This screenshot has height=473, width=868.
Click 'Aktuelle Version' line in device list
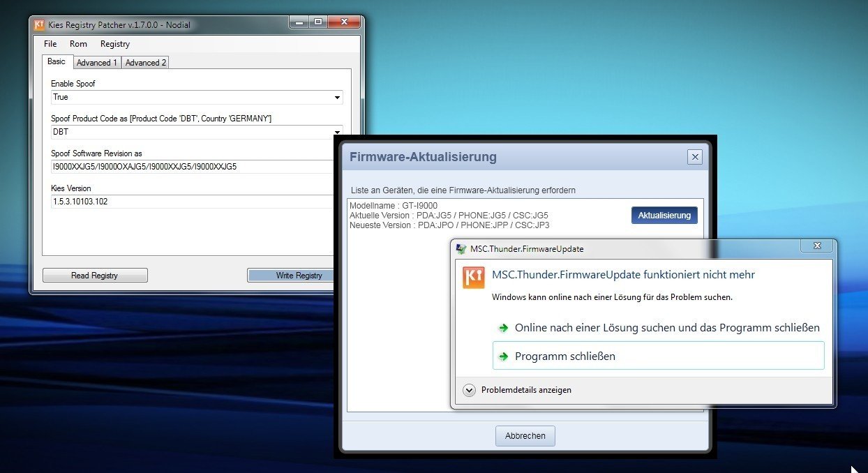449,216
